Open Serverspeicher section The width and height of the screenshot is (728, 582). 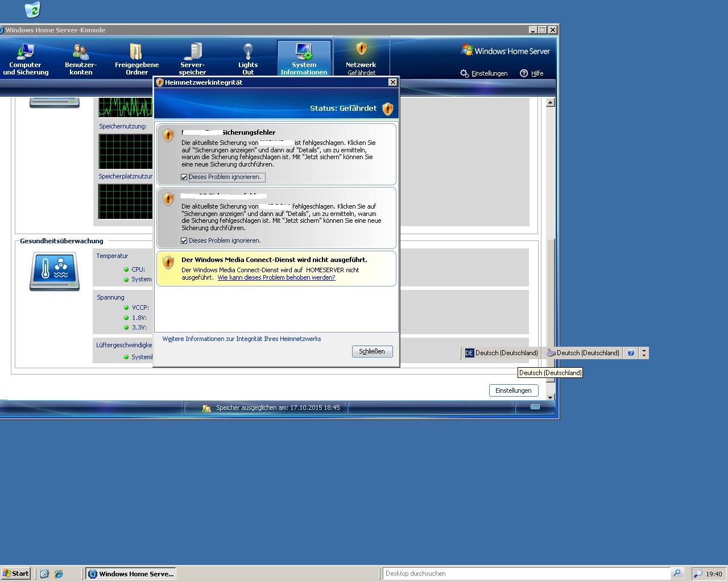[x=193, y=59]
